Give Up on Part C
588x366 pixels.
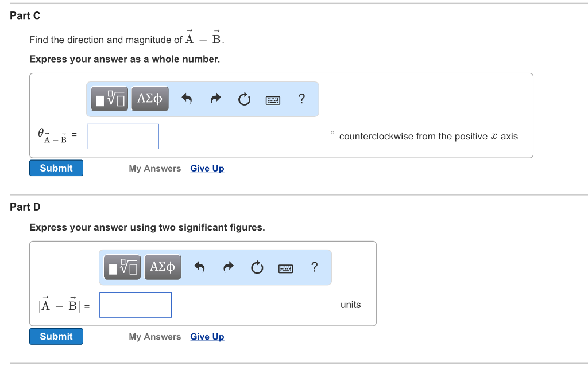click(x=207, y=168)
